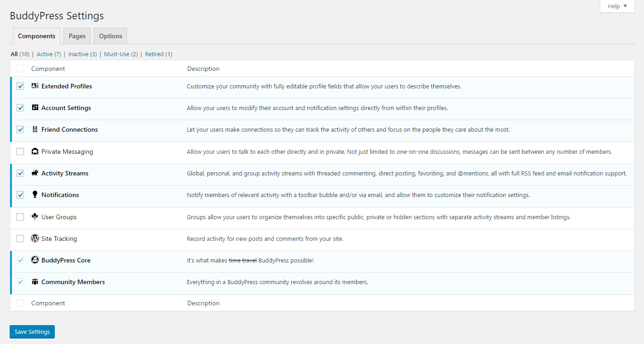Toggle select-all checkbox in table footer

pos(20,303)
